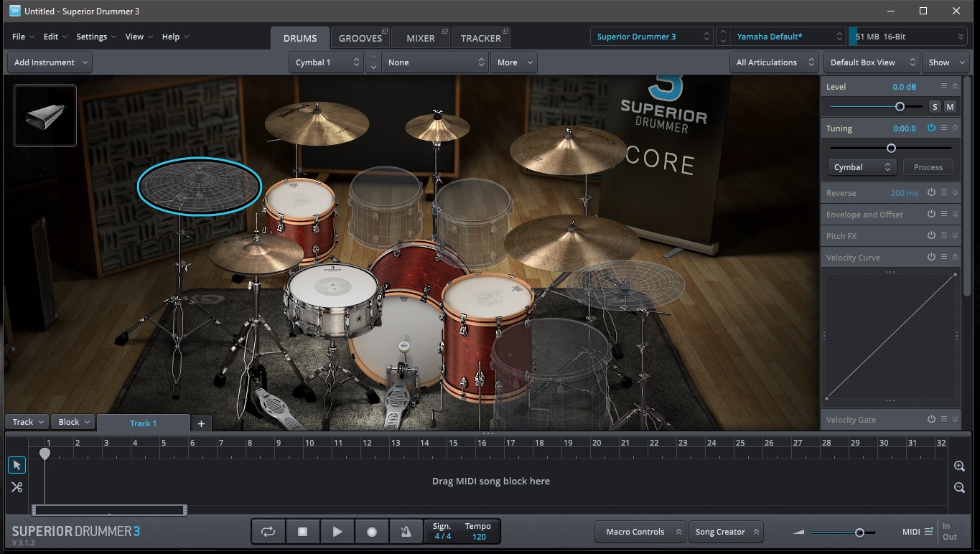Image resolution: width=980 pixels, height=554 pixels.
Task: Select the scissors cut tool
Action: point(17,487)
